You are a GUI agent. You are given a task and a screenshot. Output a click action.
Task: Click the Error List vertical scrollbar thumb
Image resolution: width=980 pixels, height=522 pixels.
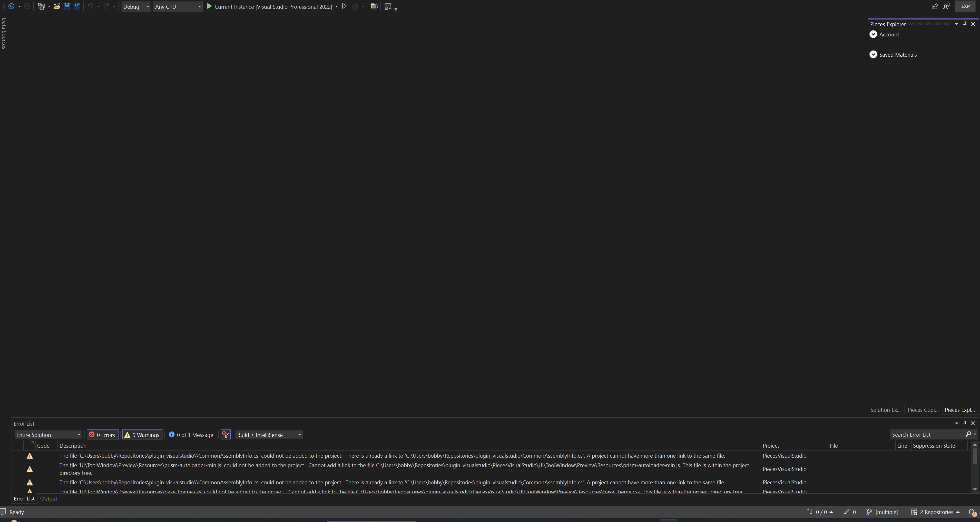click(x=975, y=456)
